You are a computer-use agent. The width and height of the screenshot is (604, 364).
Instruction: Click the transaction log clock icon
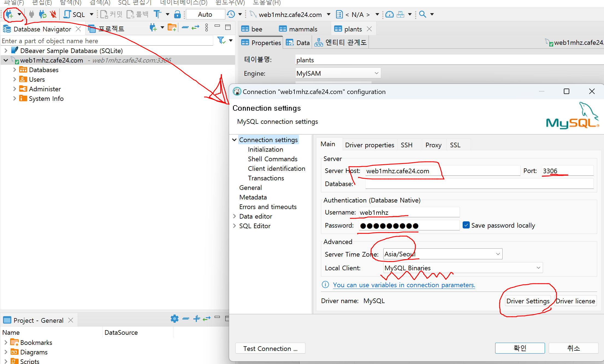point(231,14)
